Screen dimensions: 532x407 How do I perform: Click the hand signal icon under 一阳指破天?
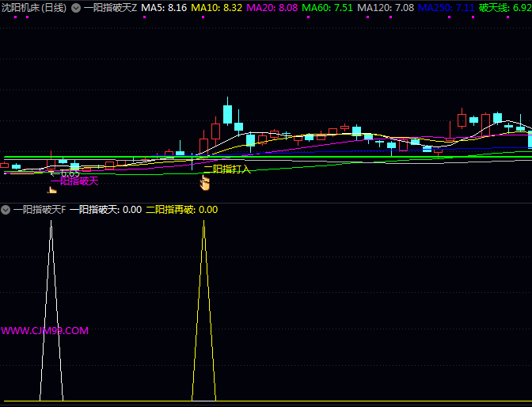click(52, 189)
